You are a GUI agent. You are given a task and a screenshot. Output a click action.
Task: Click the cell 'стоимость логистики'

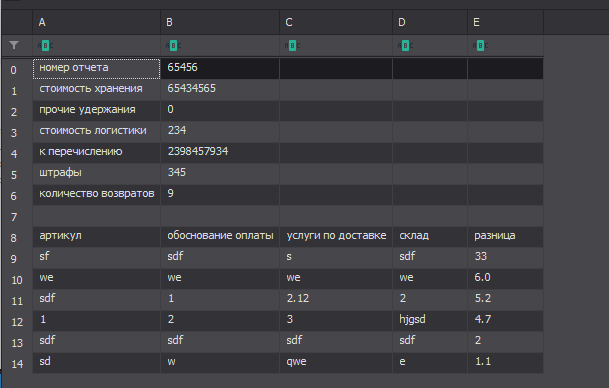click(x=96, y=132)
